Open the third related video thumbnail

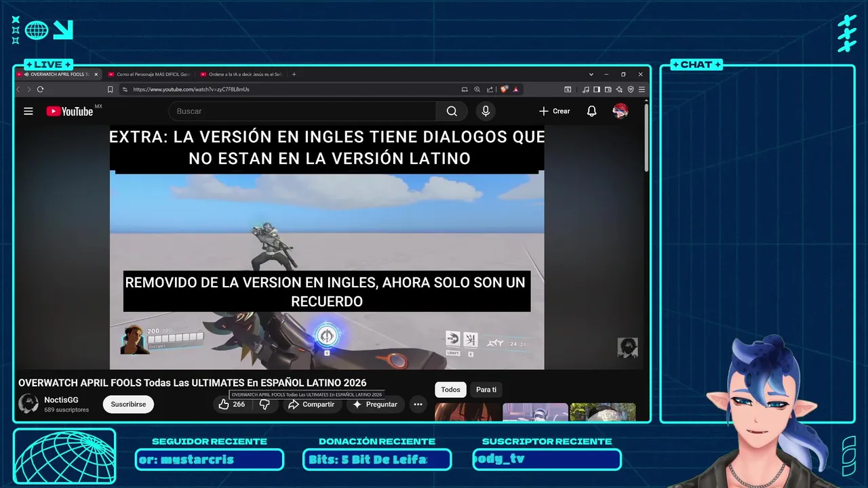tap(603, 412)
